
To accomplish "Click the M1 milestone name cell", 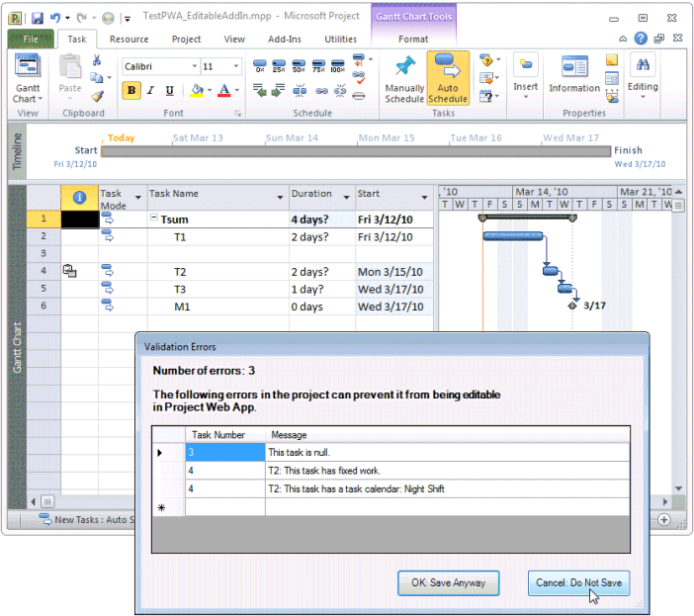I will (218, 307).
